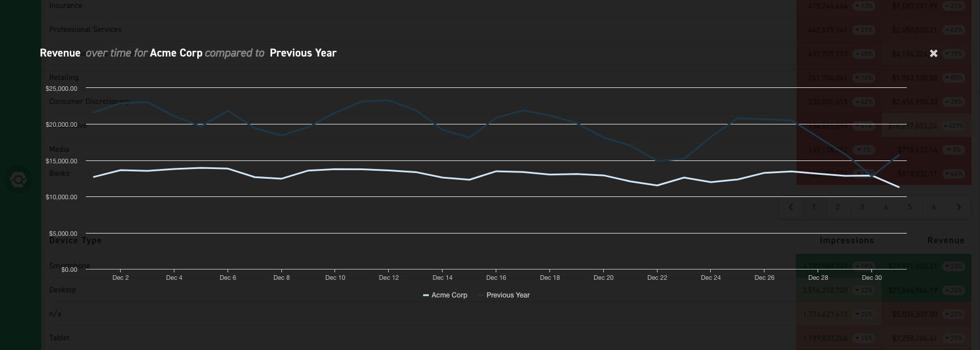Click the Revenue metric in chart title
Image resolution: width=980 pixels, height=350 pixels.
click(60, 53)
